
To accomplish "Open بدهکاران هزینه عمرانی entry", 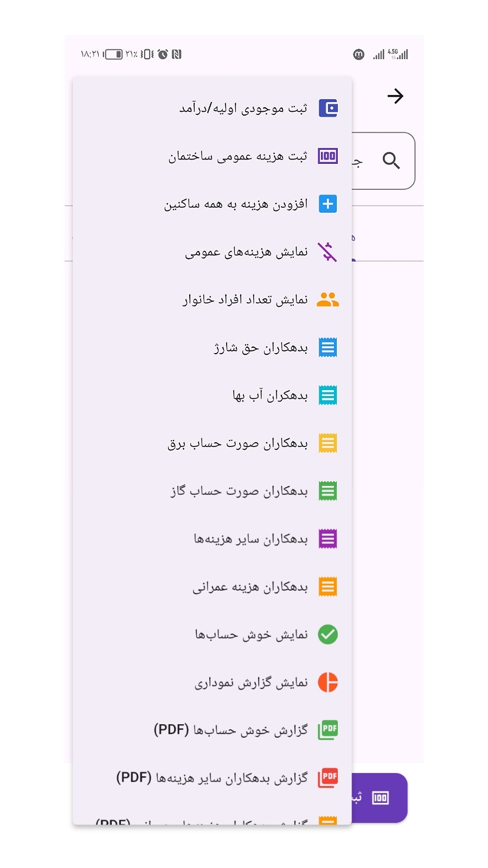I will tap(250, 586).
